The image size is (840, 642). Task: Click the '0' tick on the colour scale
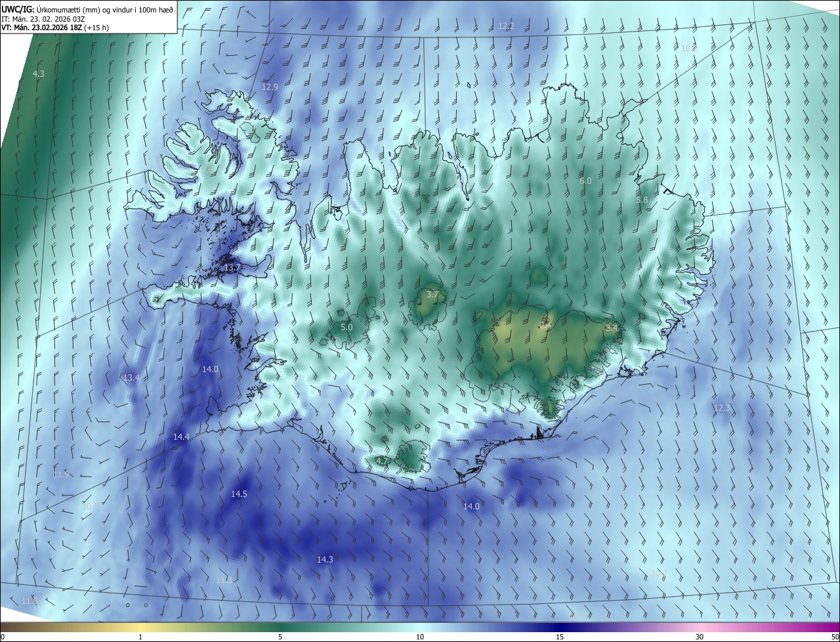point(3,637)
